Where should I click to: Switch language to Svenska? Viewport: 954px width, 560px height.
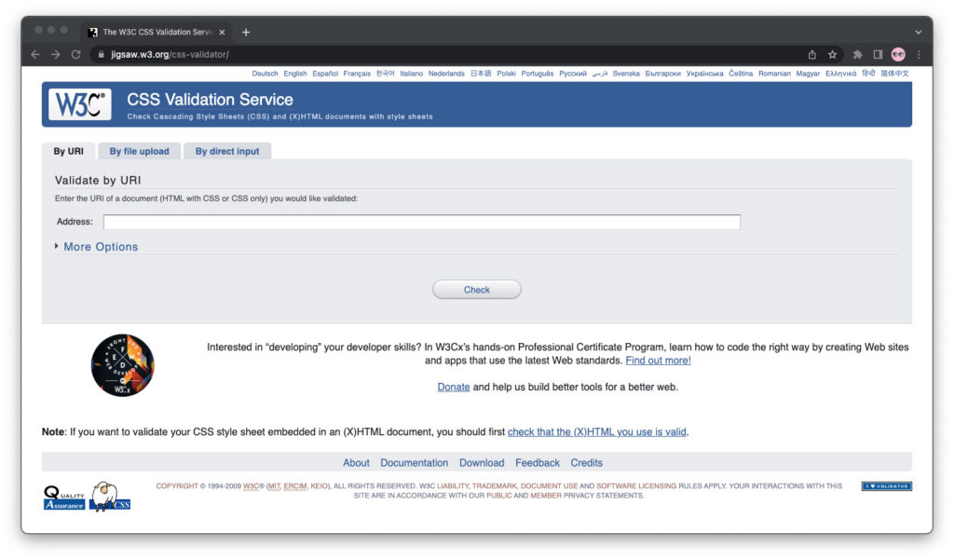tap(626, 74)
